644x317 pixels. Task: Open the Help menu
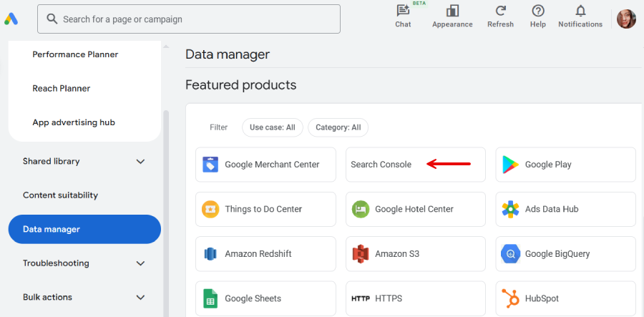(537, 16)
